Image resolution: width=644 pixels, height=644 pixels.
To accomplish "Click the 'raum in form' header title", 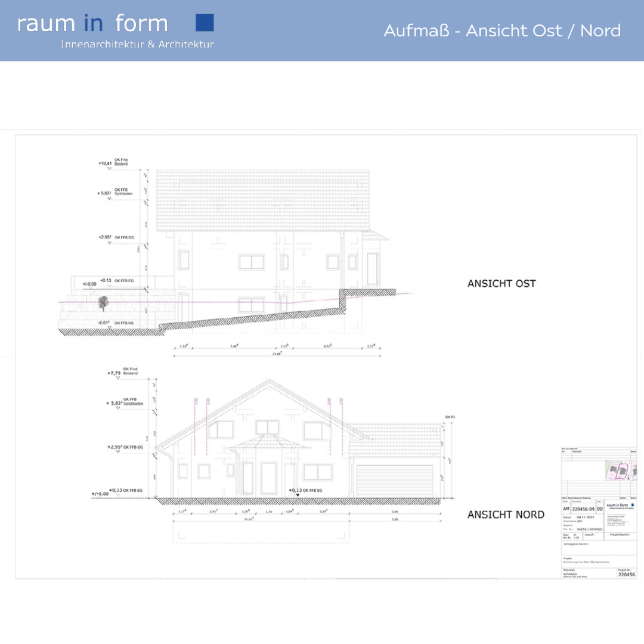I will coord(92,24).
